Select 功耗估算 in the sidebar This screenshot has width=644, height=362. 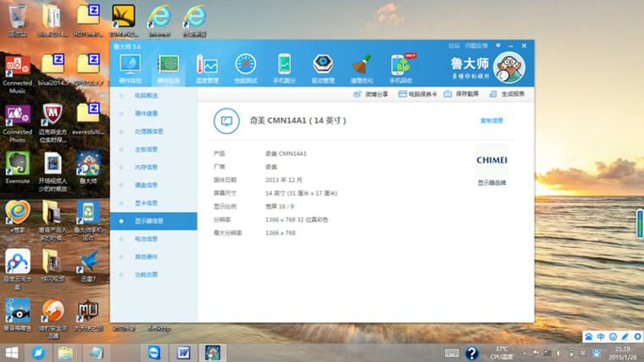click(x=153, y=275)
